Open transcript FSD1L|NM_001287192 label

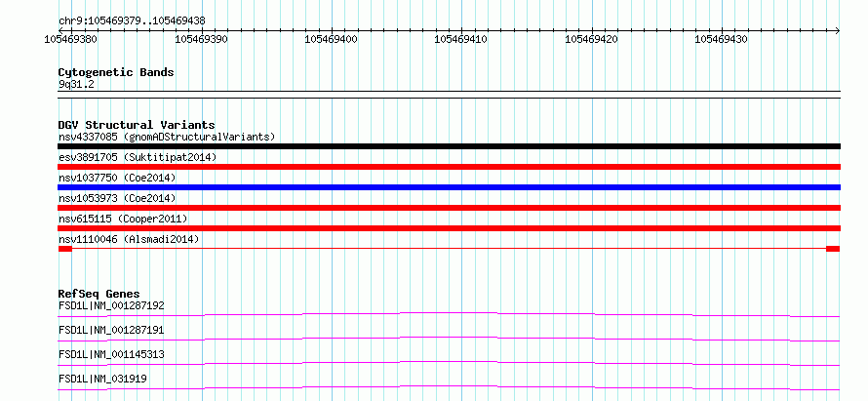[111, 305]
